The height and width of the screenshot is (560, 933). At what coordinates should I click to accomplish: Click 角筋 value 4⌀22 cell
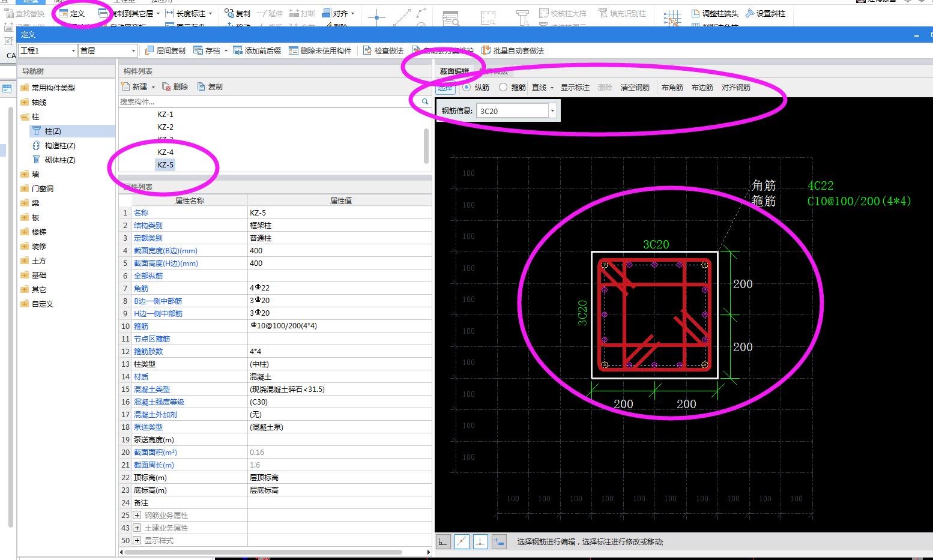click(x=339, y=289)
